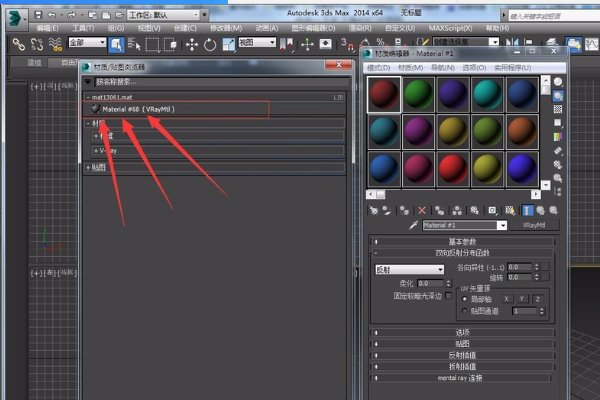
Task: Toggle the 3D Snaps button
Action: (346, 44)
